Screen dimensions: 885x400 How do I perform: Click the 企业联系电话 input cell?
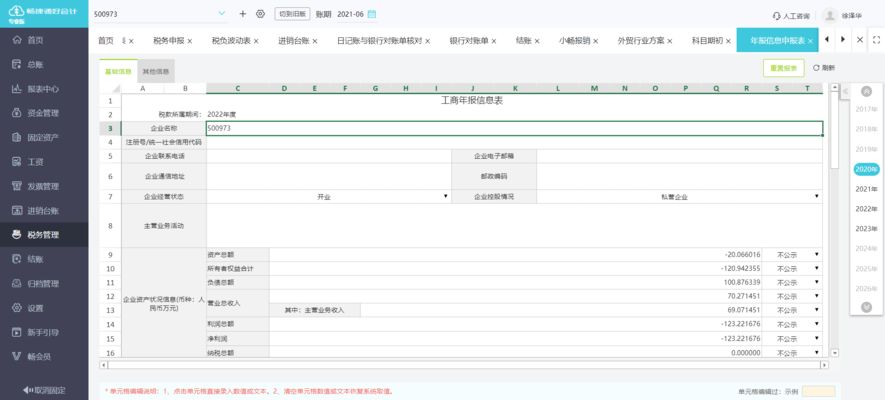[x=329, y=156]
